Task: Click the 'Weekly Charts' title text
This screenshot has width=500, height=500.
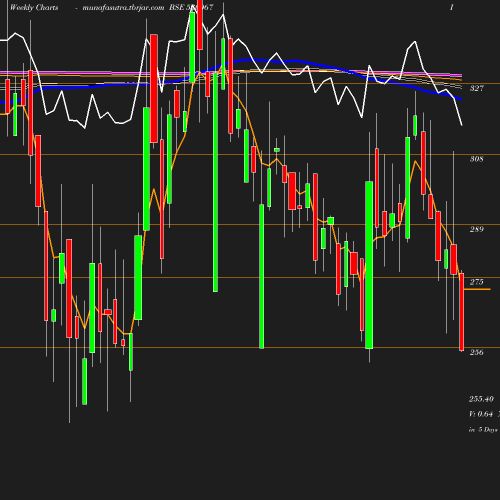Action: pyautogui.click(x=34, y=8)
